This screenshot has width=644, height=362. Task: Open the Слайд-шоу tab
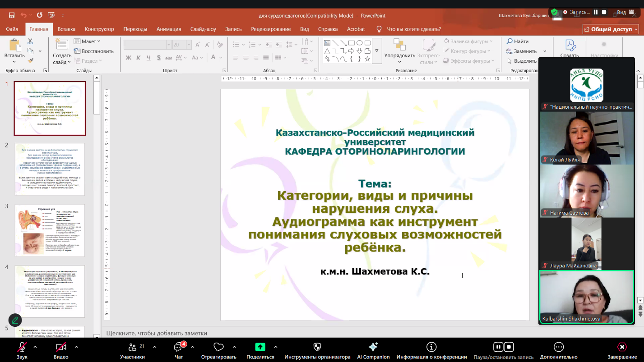203,29
